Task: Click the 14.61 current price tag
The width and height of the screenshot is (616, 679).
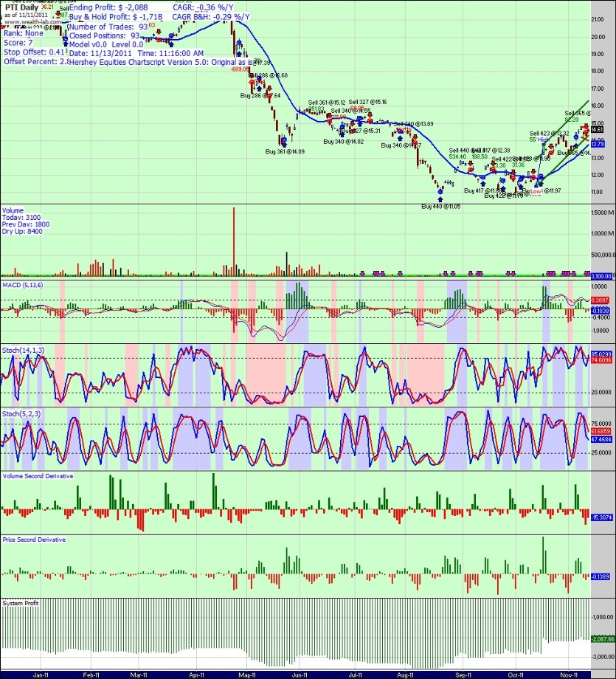Action: coord(598,128)
